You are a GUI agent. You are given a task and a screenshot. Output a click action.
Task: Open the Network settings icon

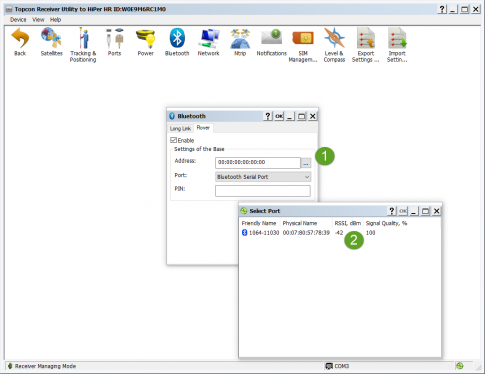[x=208, y=42]
